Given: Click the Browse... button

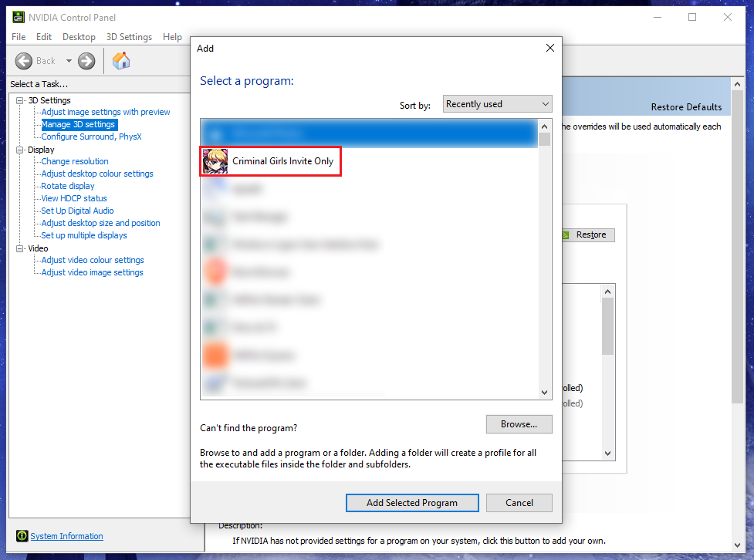Looking at the screenshot, I should (x=519, y=424).
